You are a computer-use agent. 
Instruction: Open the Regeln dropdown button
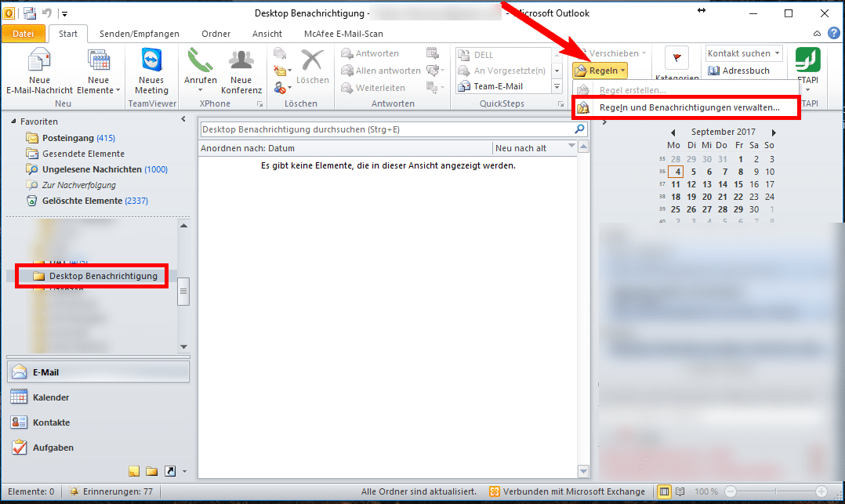[x=600, y=71]
